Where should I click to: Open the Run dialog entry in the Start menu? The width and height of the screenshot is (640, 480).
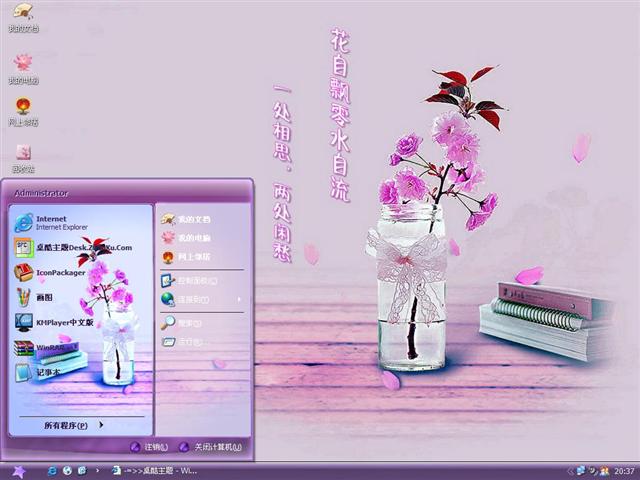tap(182, 342)
